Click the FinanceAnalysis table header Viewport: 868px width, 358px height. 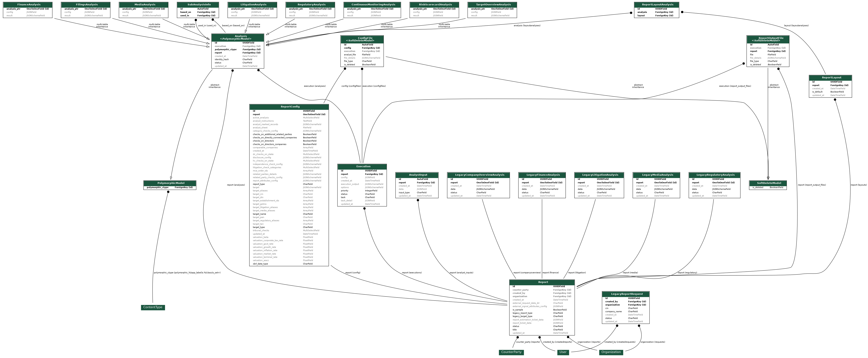click(x=29, y=5)
